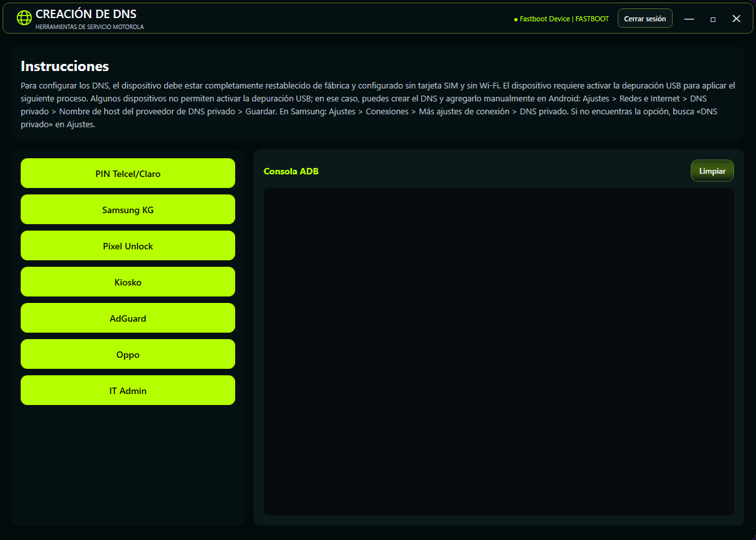The image size is (756, 540).
Task: Click the Consola ADB label
Action: (291, 171)
